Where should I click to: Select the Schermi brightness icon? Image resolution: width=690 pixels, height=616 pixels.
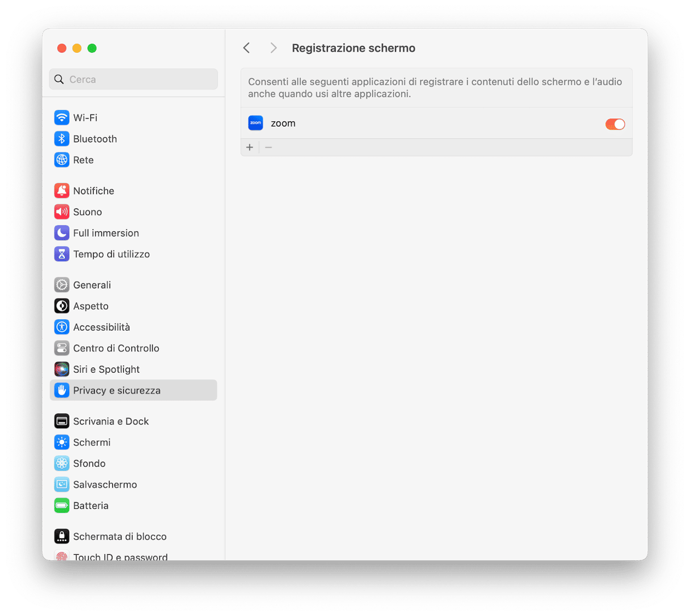click(61, 442)
